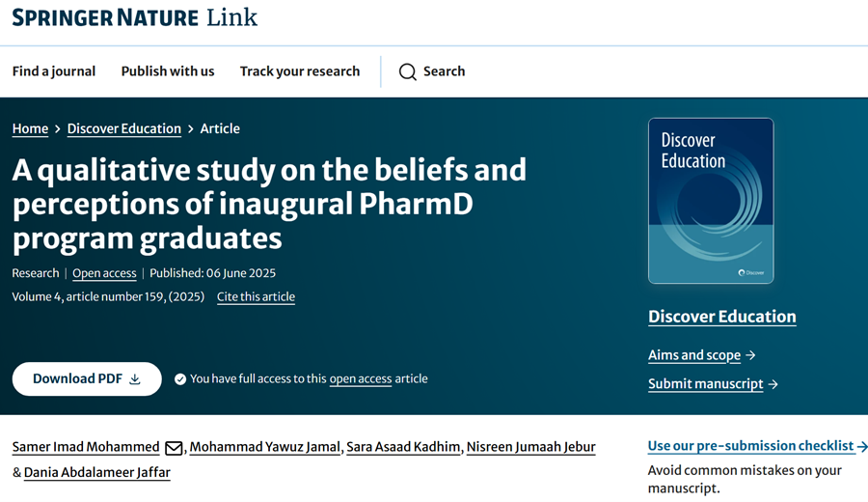Viewport: 868px width, 502px height.
Task: Open Discover Education breadcrumb link
Action: click(124, 128)
